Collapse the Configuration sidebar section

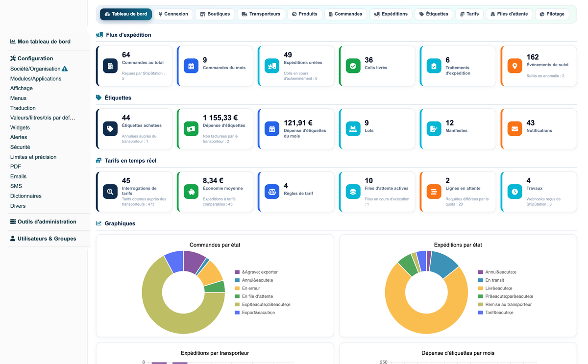pyautogui.click(x=31, y=58)
